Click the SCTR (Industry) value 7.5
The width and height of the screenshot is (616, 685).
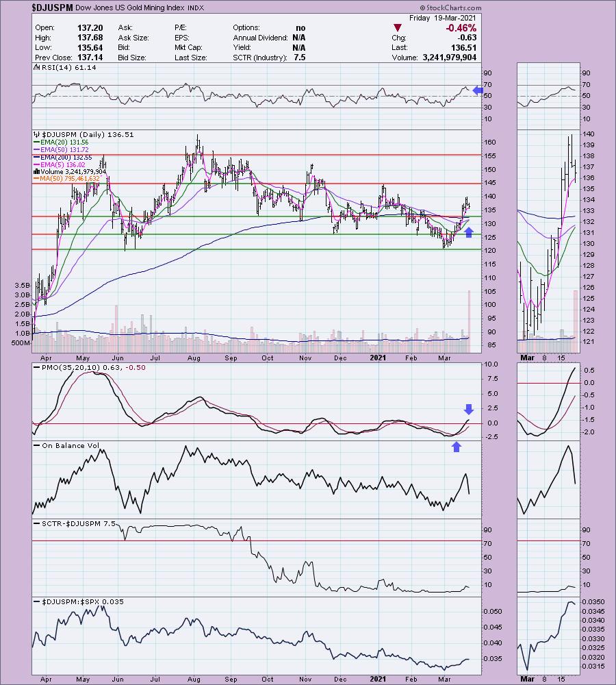point(300,58)
